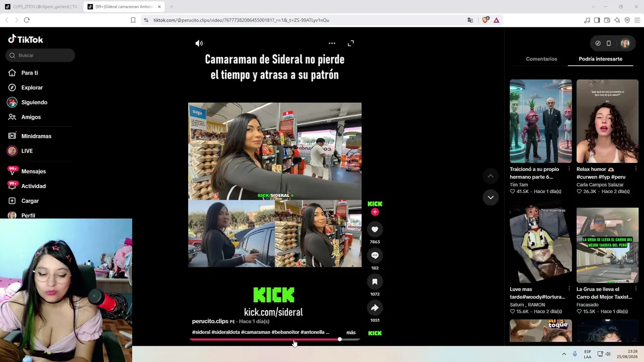Share the video using the arrow icon
Screen dimensions: 644x362
[375, 308]
